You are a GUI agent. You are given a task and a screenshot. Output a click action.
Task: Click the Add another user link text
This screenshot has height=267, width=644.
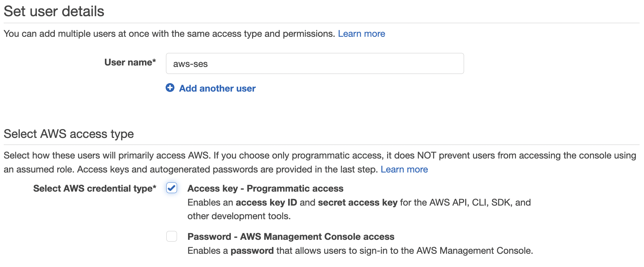click(217, 89)
